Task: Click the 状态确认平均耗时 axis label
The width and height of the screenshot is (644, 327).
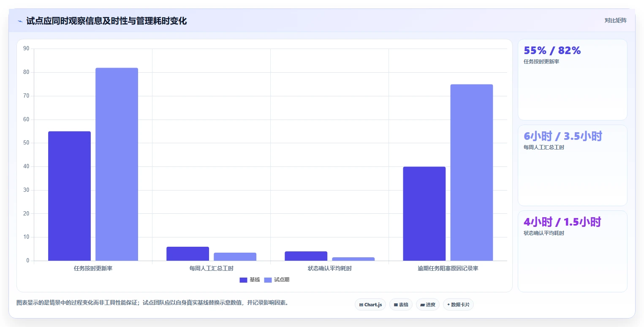Action: pyautogui.click(x=329, y=268)
